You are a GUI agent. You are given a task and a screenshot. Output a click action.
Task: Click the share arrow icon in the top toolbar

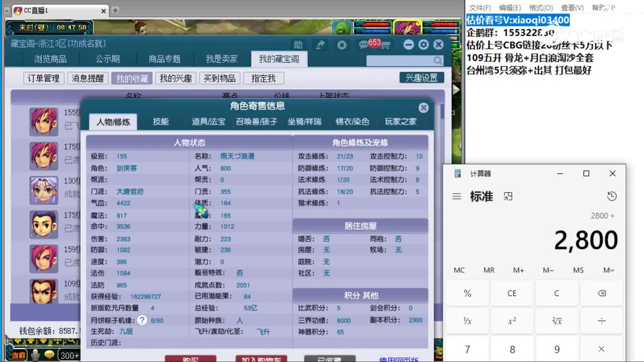point(320,45)
